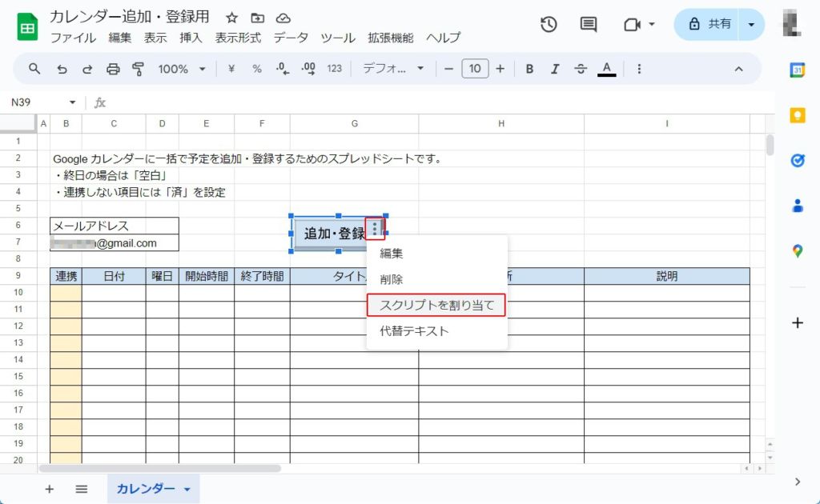Open the font family dropdown

393,69
